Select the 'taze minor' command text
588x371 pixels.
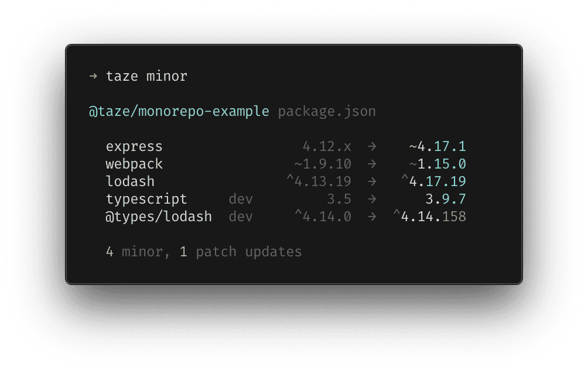point(146,76)
